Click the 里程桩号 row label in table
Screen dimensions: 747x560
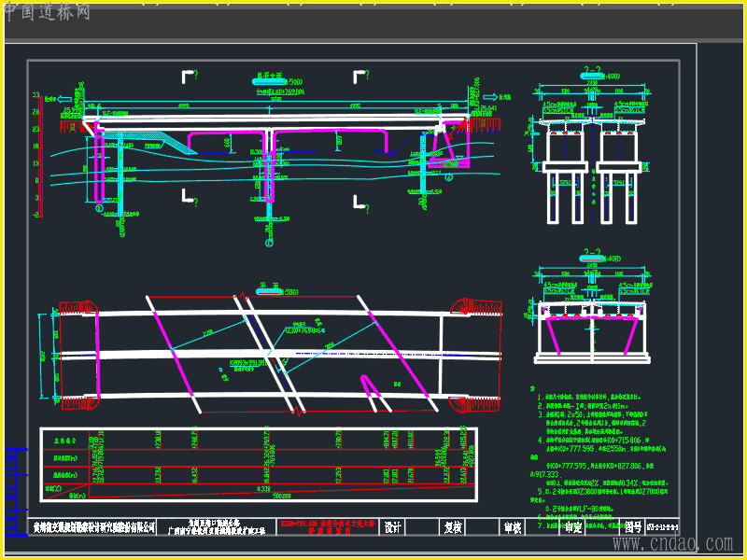65,441
